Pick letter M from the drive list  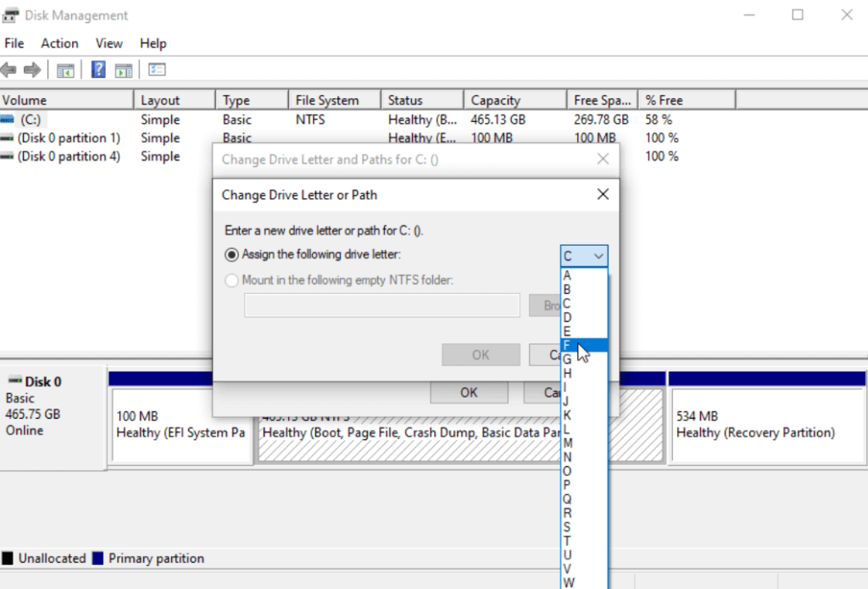567,443
